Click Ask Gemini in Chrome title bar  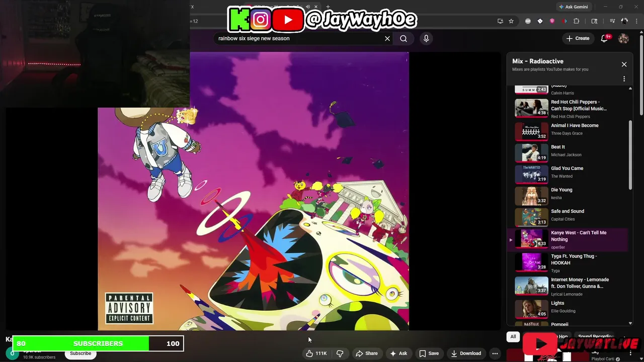573,7
